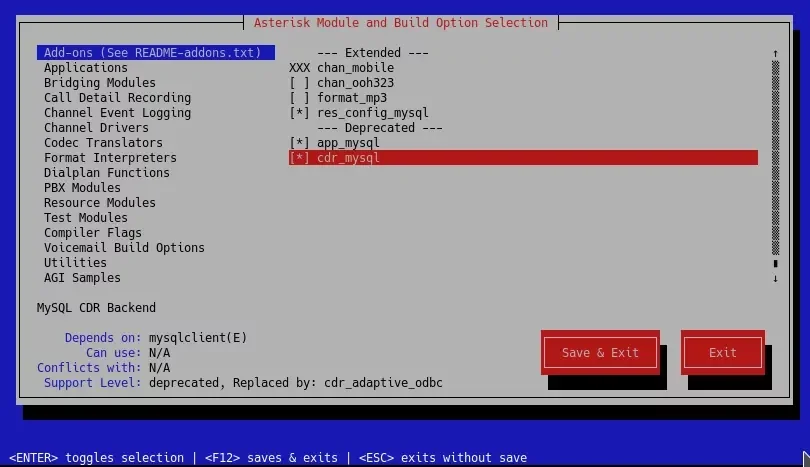Open Voicemail Build Options category
This screenshot has width=810, height=467.
tap(124, 247)
